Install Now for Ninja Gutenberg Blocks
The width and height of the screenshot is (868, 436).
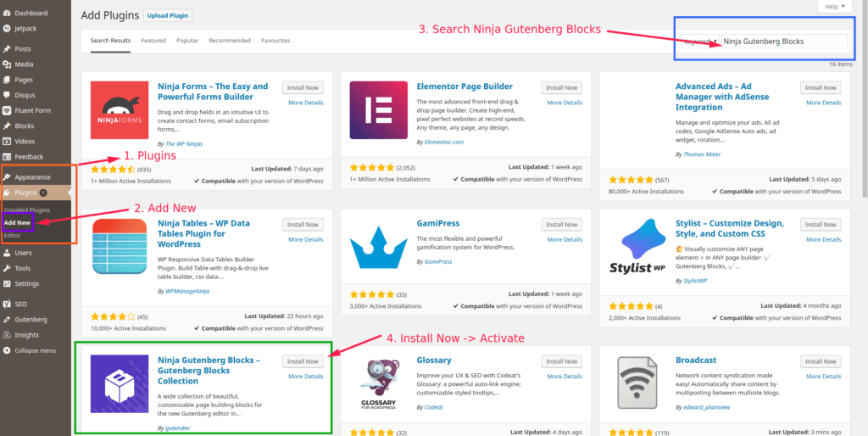[303, 361]
